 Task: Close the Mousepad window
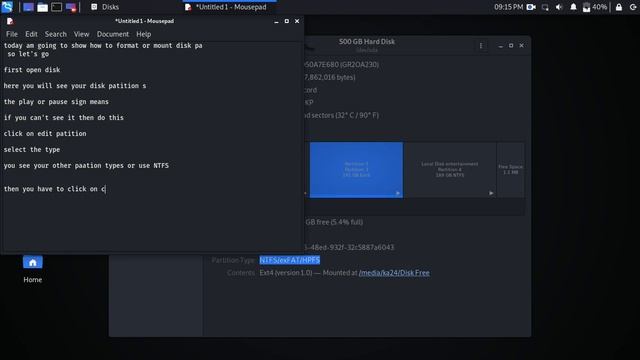pos(297,21)
